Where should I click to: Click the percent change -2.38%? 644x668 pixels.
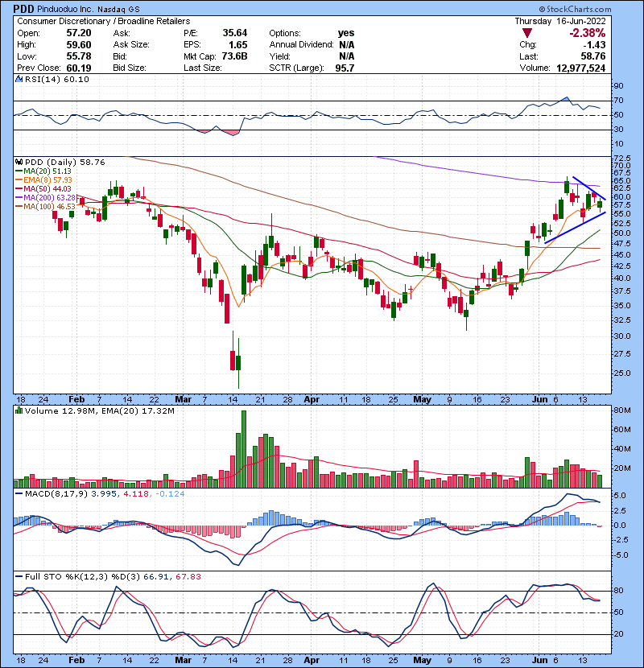click(x=588, y=33)
